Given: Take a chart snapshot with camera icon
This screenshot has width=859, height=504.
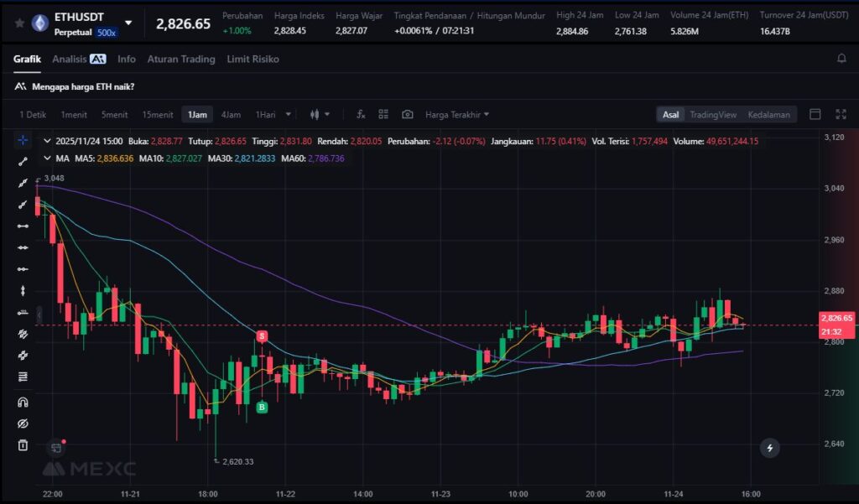Looking at the screenshot, I should click(x=407, y=114).
